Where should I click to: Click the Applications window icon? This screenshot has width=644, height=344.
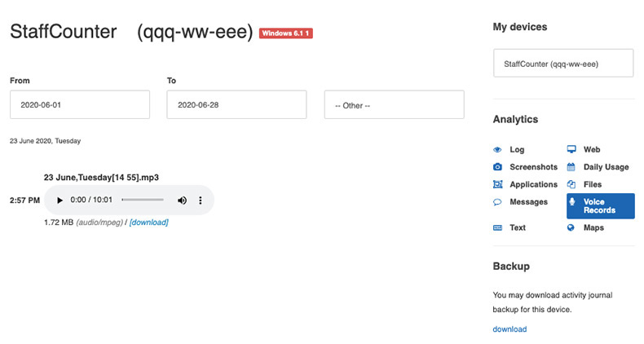coord(497,184)
